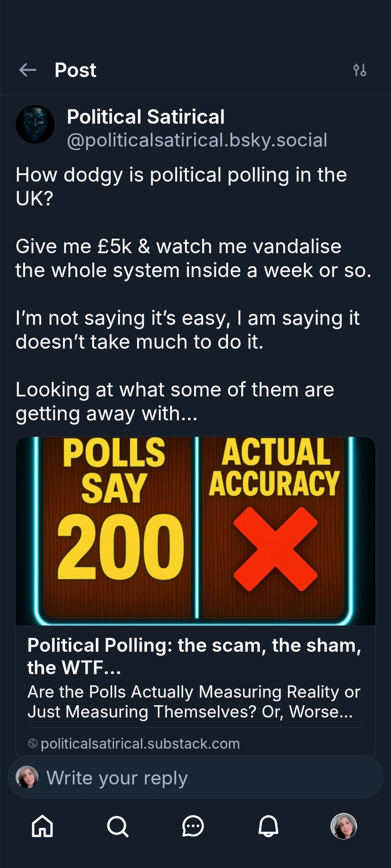Open 'Political Polling: the scam' article title
Image resolution: width=391 pixels, height=868 pixels.
click(x=195, y=656)
